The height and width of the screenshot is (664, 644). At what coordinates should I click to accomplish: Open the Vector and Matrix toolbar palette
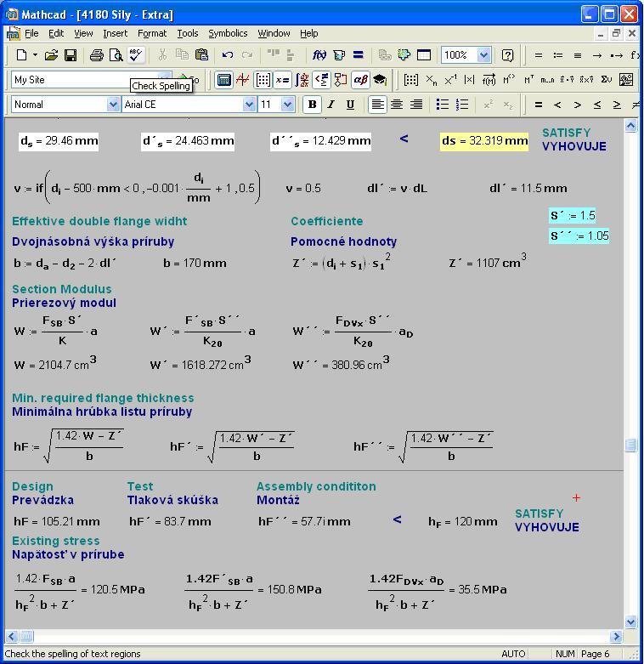pos(263,80)
